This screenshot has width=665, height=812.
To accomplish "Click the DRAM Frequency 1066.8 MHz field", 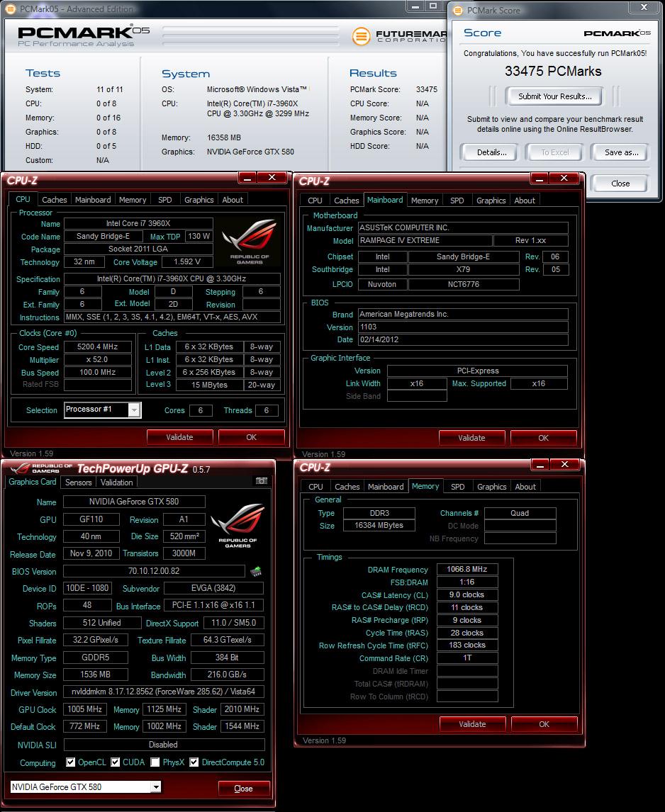I will point(467,569).
